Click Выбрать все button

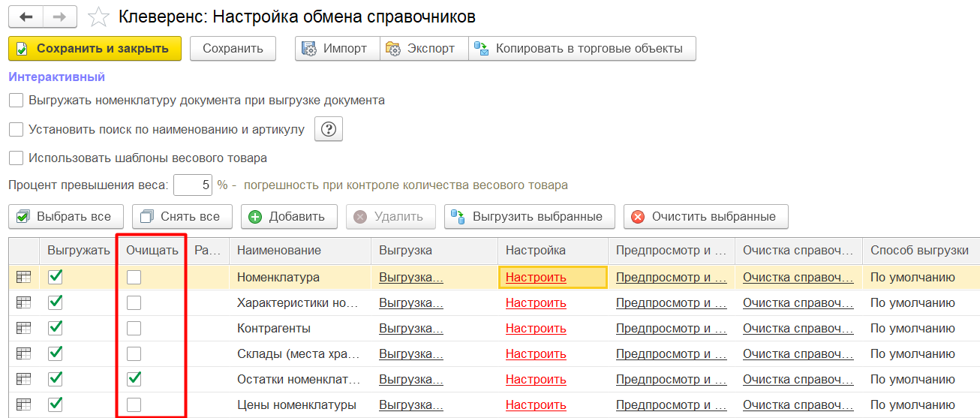pos(66,216)
